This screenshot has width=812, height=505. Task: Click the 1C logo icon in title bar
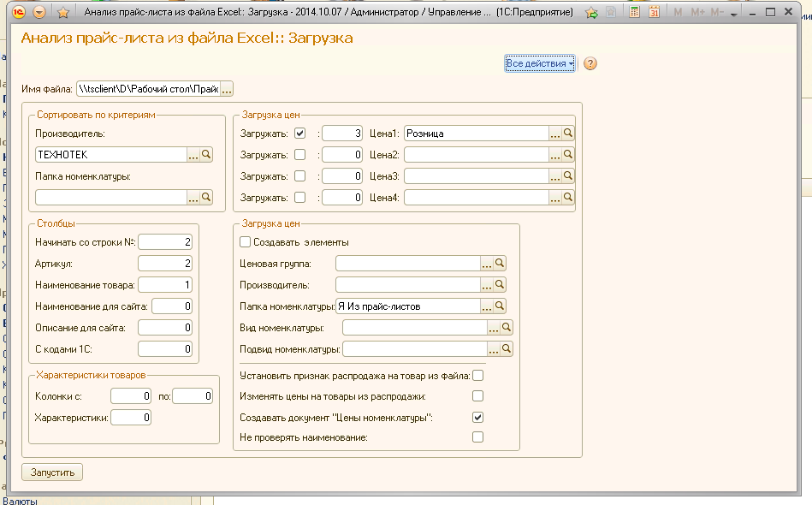tap(18, 13)
